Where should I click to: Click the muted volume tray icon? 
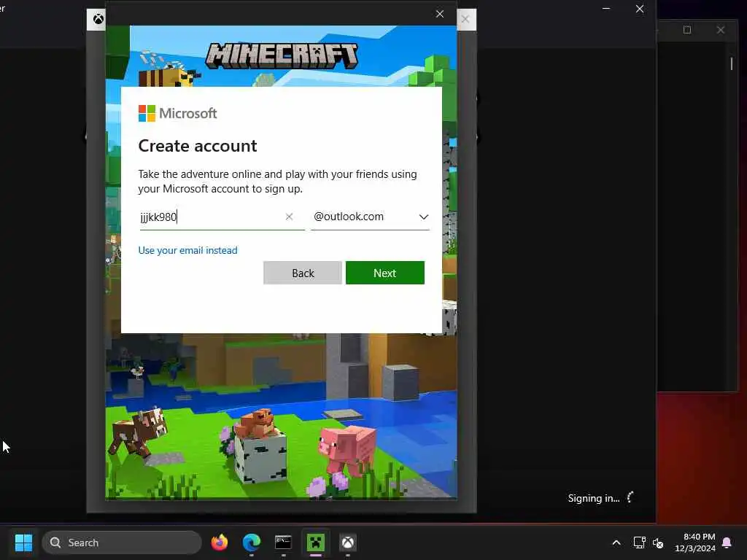659,542
